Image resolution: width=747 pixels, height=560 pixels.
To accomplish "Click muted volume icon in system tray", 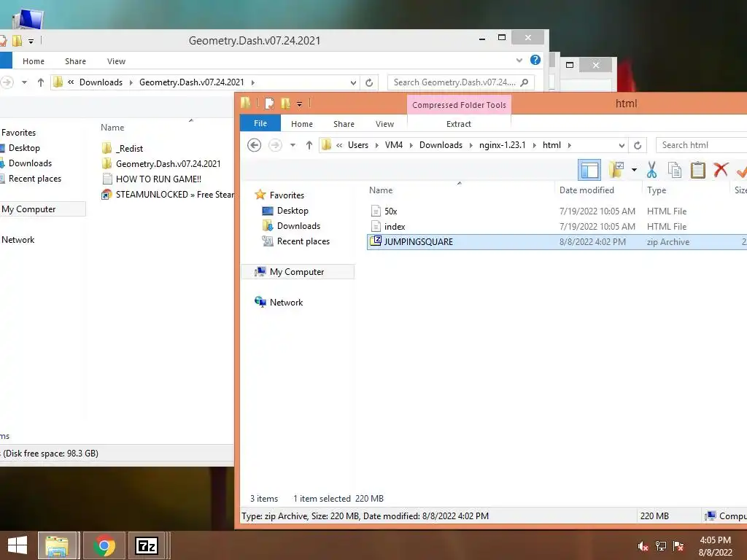I will click(x=643, y=546).
